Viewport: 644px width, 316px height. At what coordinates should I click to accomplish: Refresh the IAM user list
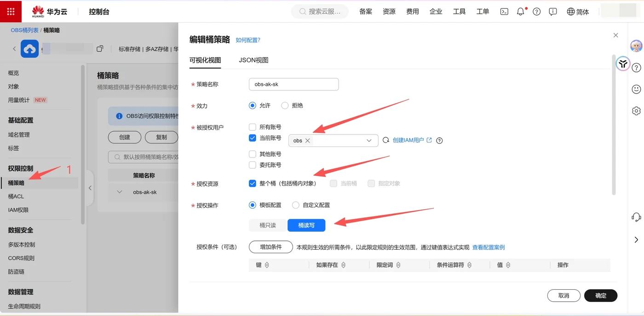point(386,140)
